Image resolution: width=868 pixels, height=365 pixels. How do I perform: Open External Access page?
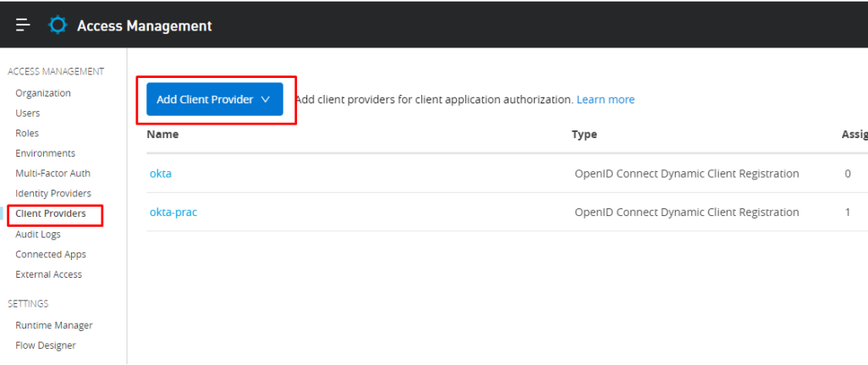coord(49,274)
